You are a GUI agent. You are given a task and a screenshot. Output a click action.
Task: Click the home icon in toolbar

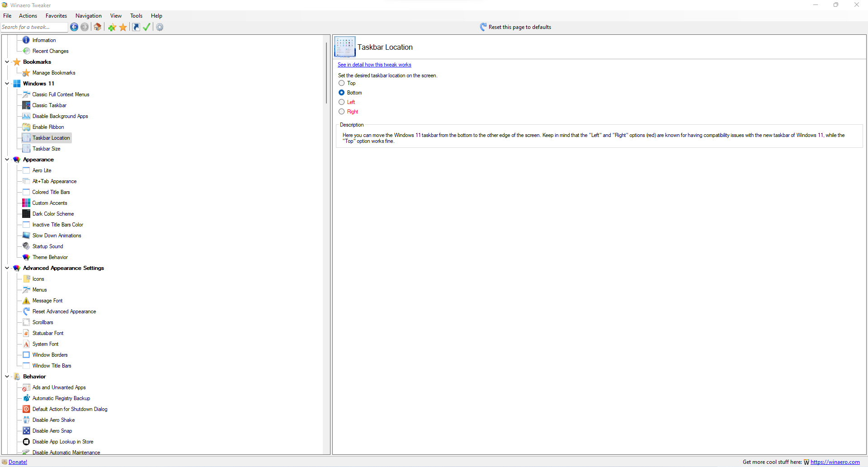(x=97, y=27)
